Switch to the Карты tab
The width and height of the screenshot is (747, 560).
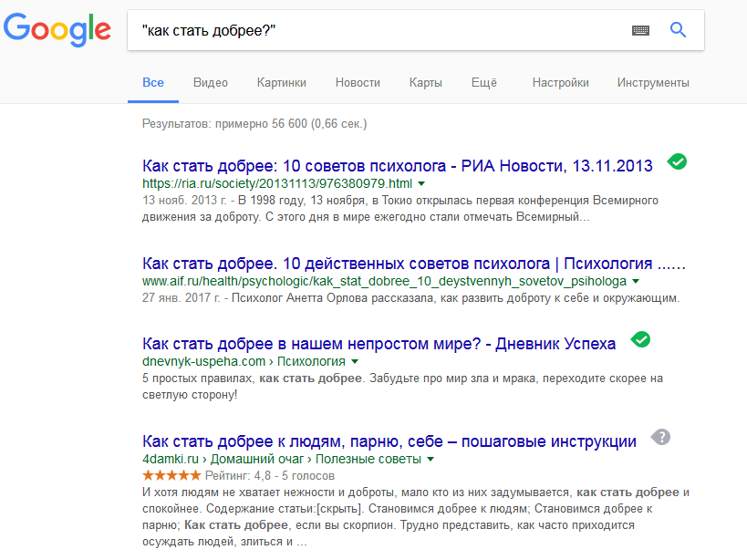(425, 83)
